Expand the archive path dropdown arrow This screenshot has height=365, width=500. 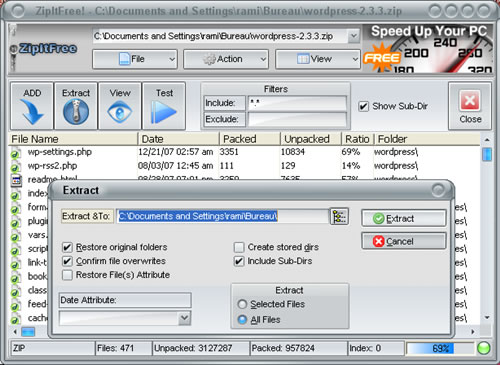pos(353,36)
